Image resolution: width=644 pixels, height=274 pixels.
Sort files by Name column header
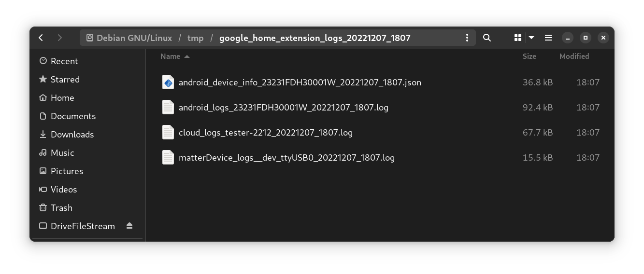point(171,56)
